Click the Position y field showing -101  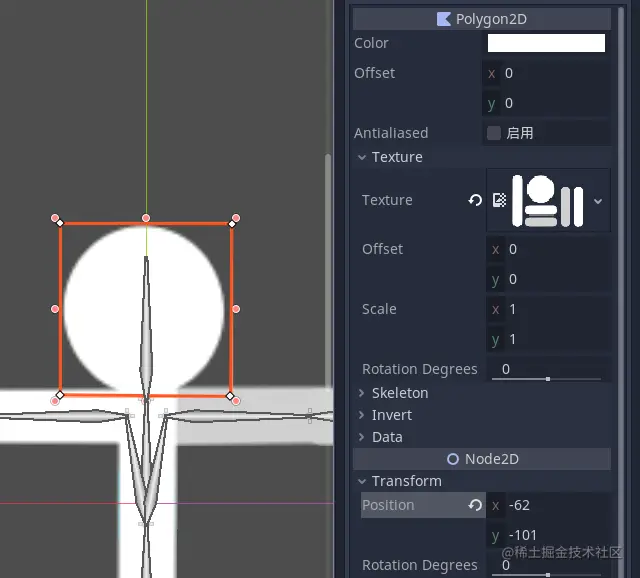549,535
